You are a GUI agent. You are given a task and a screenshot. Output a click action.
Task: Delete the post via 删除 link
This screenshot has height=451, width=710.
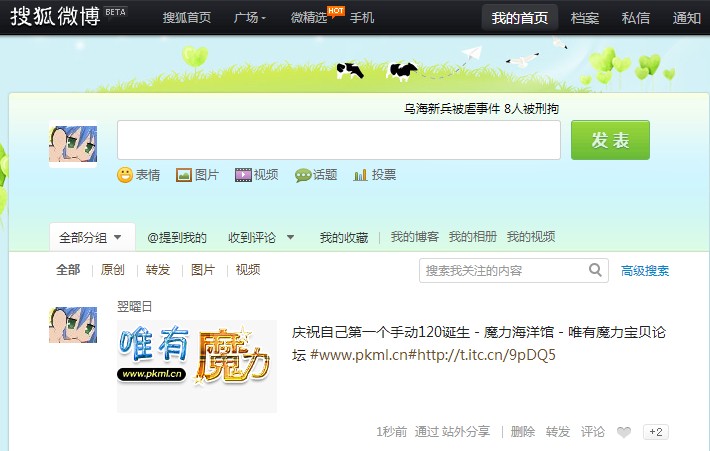click(x=523, y=432)
